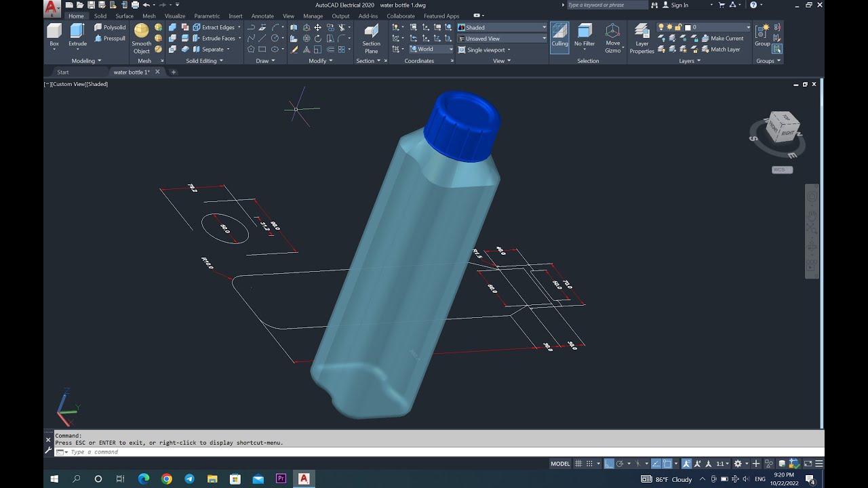Toggle Ortho mode in status bar

tap(609, 464)
